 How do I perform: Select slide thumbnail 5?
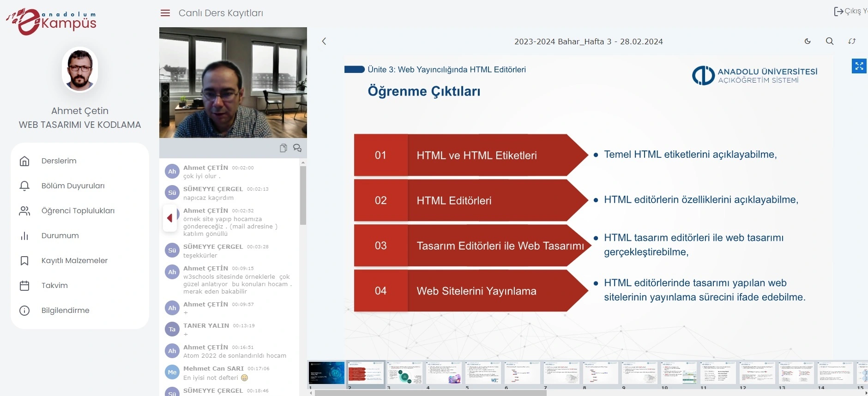tap(483, 373)
